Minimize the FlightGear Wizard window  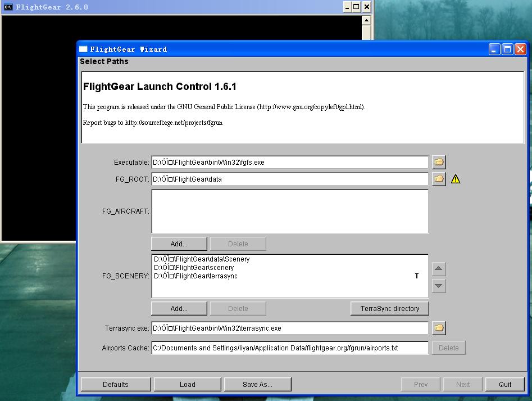494,49
